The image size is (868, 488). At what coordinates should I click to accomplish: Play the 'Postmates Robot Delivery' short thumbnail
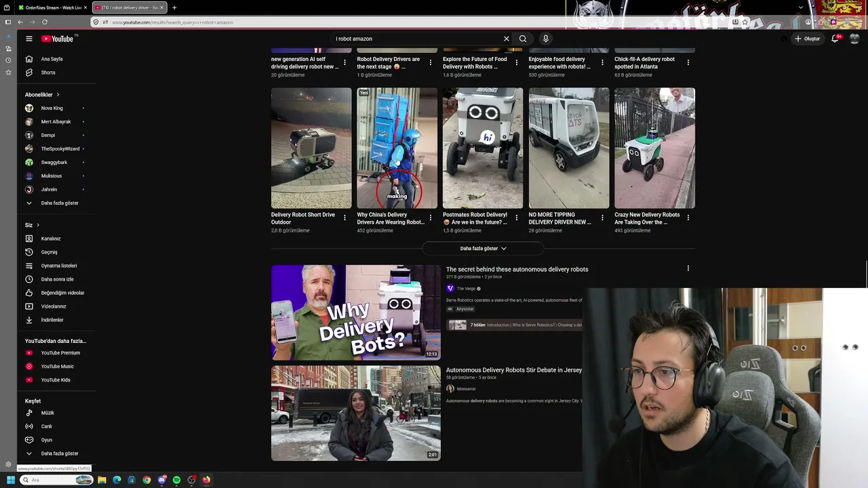[483, 148]
